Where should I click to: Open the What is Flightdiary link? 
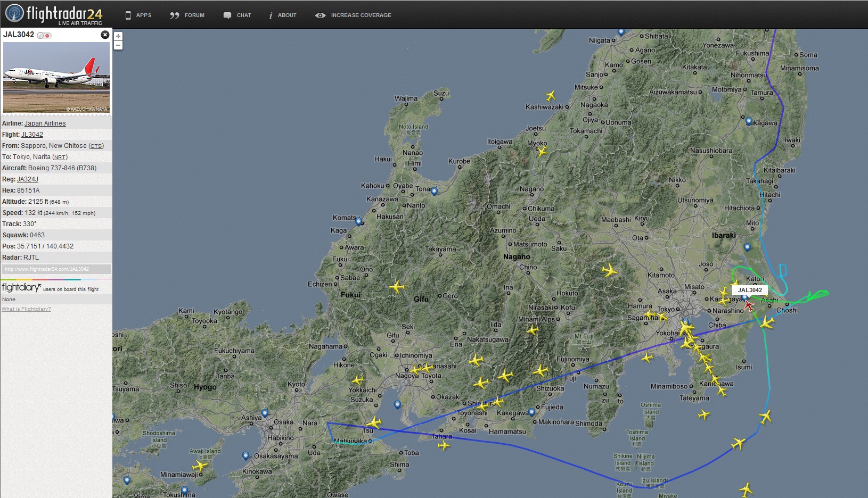tap(26, 309)
